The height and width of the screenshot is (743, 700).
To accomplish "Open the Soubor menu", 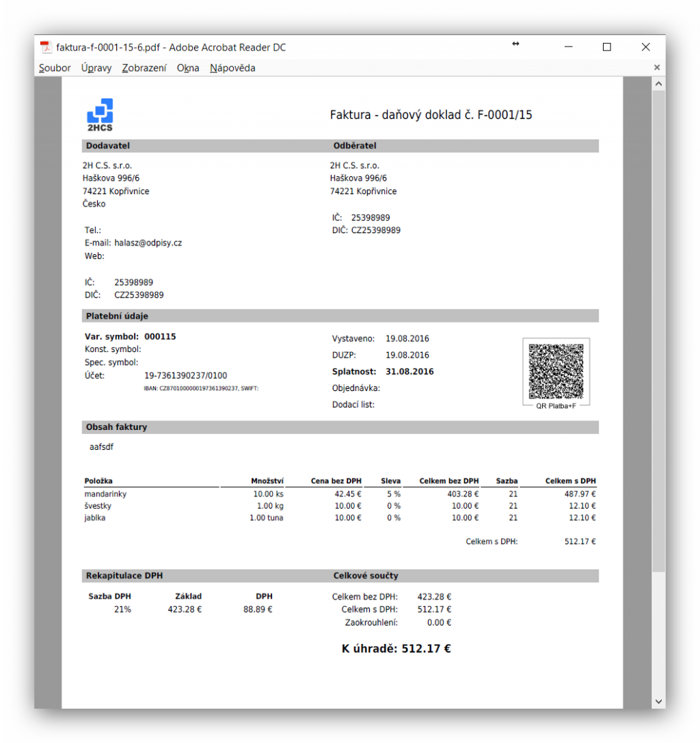I will [x=55, y=68].
